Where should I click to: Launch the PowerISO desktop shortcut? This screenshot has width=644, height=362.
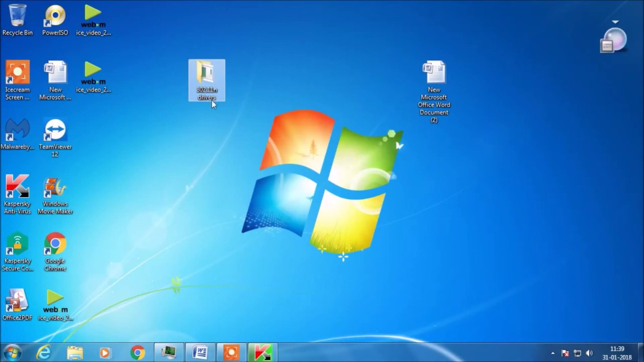(55, 20)
